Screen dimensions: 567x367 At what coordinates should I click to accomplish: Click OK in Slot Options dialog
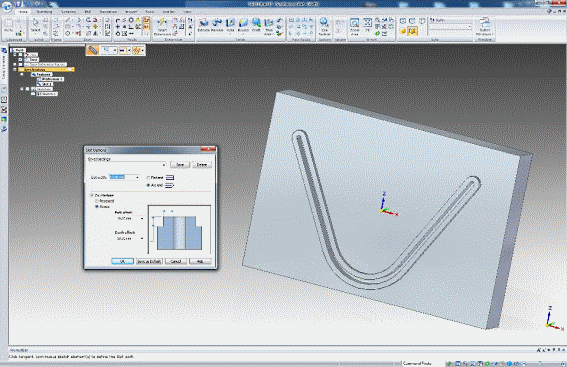coord(122,261)
